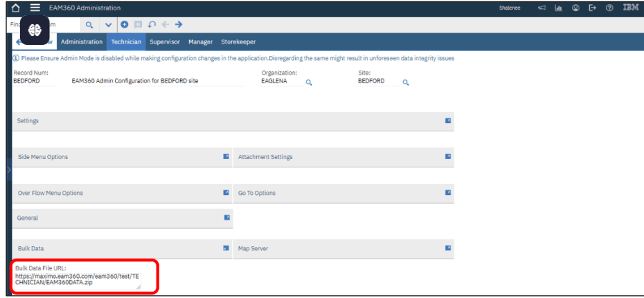Click the Bulk Data File URL text area
The width and height of the screenshot is (644, 298).
(78, 281)
